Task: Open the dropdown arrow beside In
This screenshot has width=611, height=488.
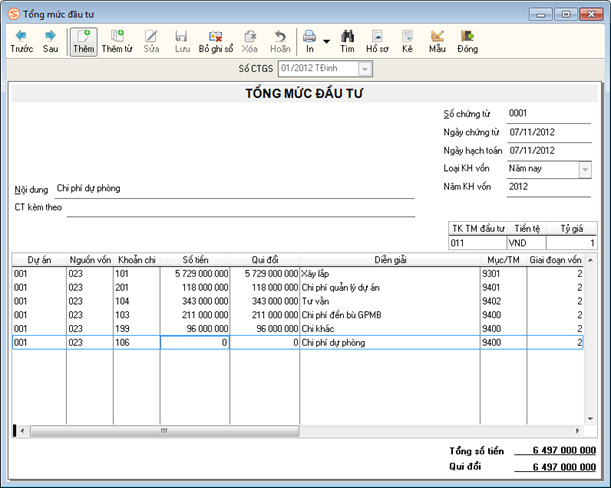Action: [x=327, y=41]
